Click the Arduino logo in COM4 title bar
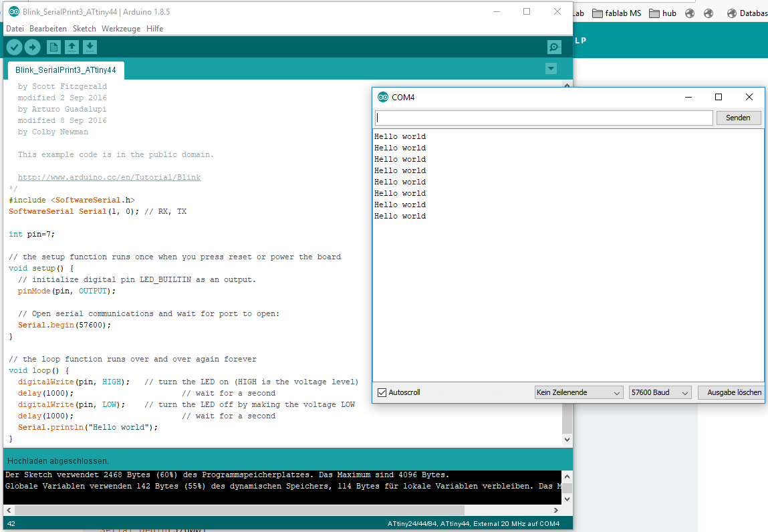The image size is (768, 532). point(382,97)
